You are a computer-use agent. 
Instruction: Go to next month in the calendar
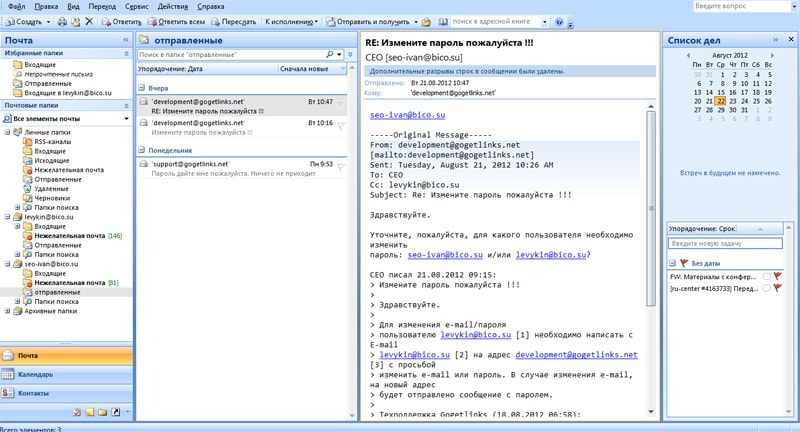[x=772, y=55]
